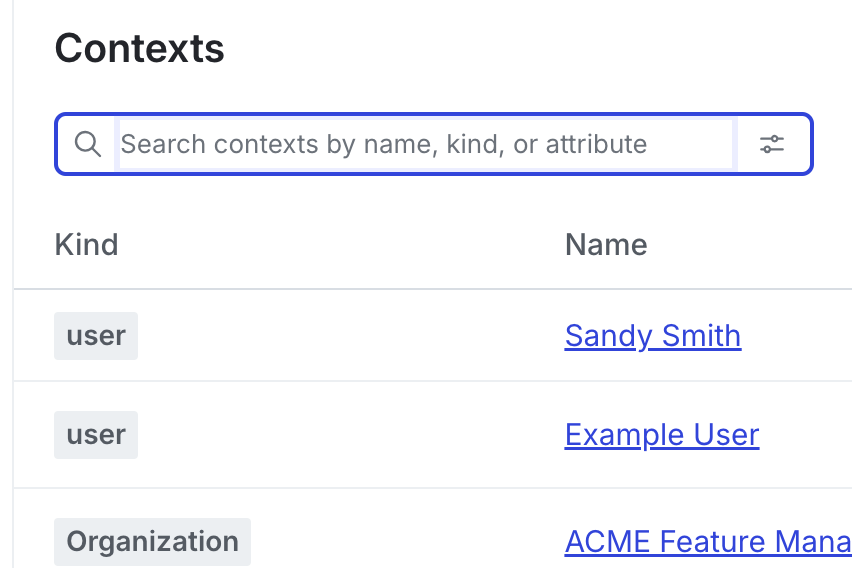Click the Organization kind badge
This screenshot has height=568, width=852.
click(152, 542)
